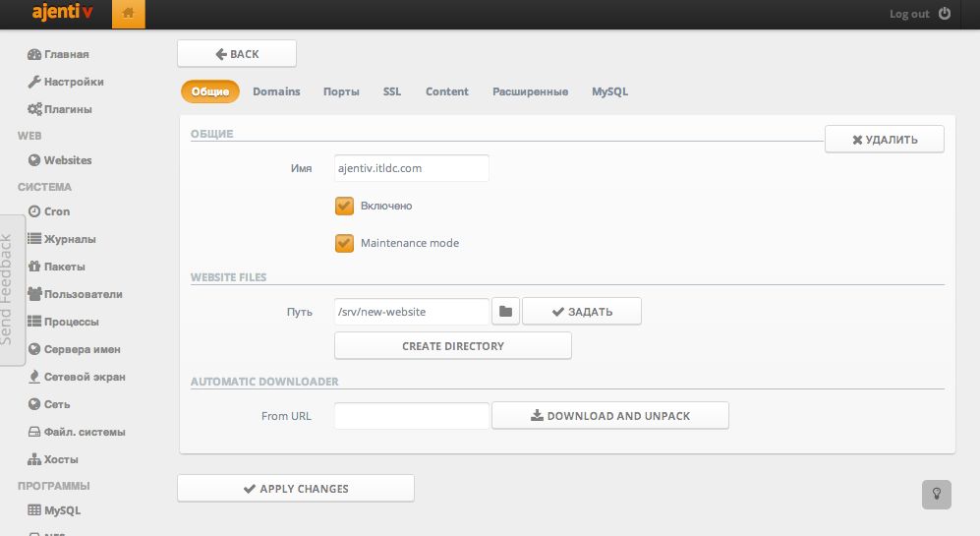Click Download and Unpack button
Viewport: 980px width, 536px height.
click(610, 416)
